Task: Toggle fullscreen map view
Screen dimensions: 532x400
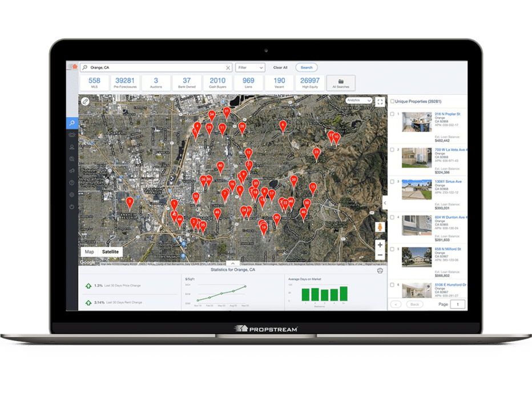Action: pyautogui.click(x=380, y=102)
